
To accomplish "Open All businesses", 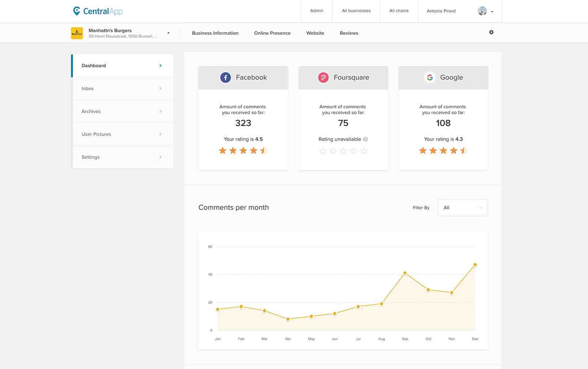I will click(356, 11).
